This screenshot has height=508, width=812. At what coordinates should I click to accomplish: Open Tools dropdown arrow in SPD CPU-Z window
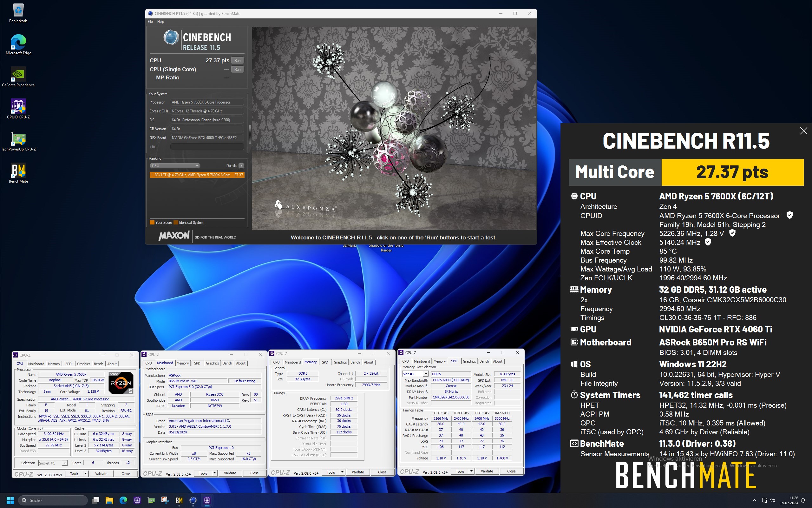(x=471, y=471)
